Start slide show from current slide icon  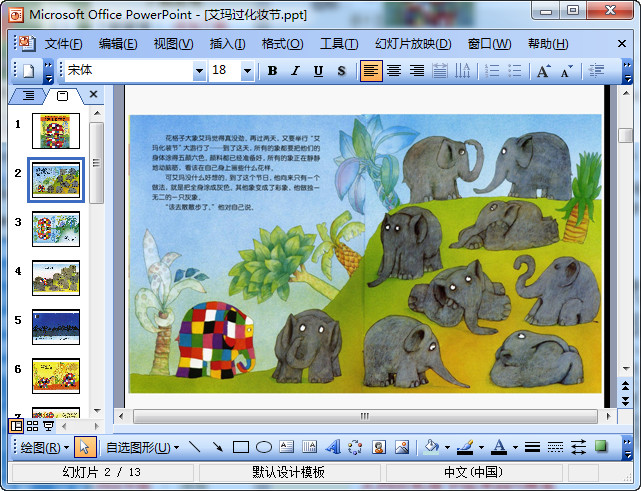point(49,426)
